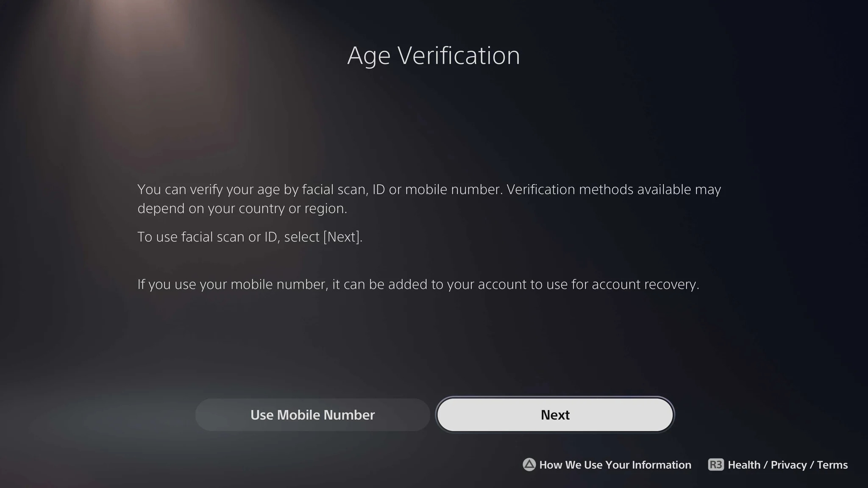Click the account recovery sentence
Viewport: 868px width, 488px height.
click(x=418, y=284)
